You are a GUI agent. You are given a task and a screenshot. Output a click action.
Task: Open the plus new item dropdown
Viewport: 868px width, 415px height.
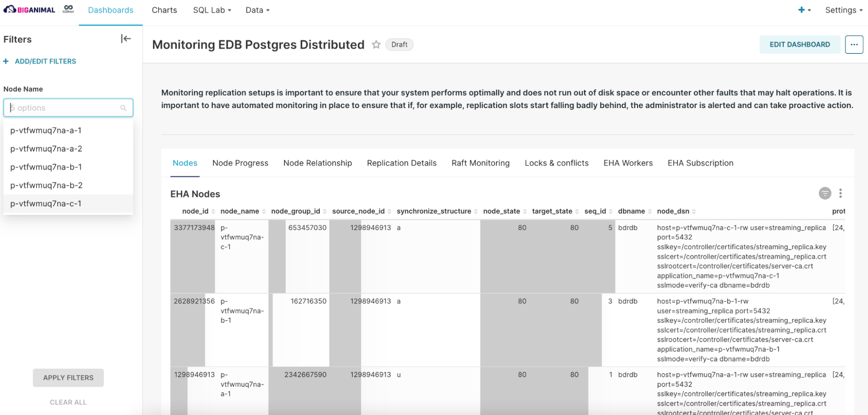pyautogui.click(x=804, y=10)
